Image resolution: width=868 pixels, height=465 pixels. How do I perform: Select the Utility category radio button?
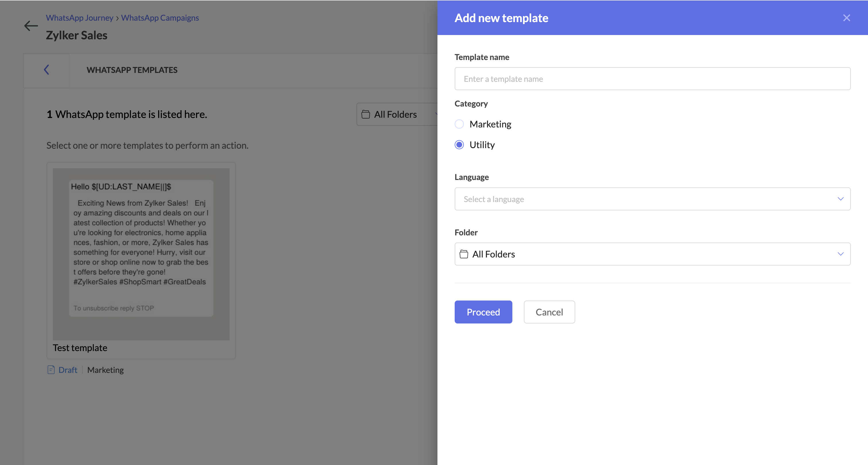[x=459, y=145]
